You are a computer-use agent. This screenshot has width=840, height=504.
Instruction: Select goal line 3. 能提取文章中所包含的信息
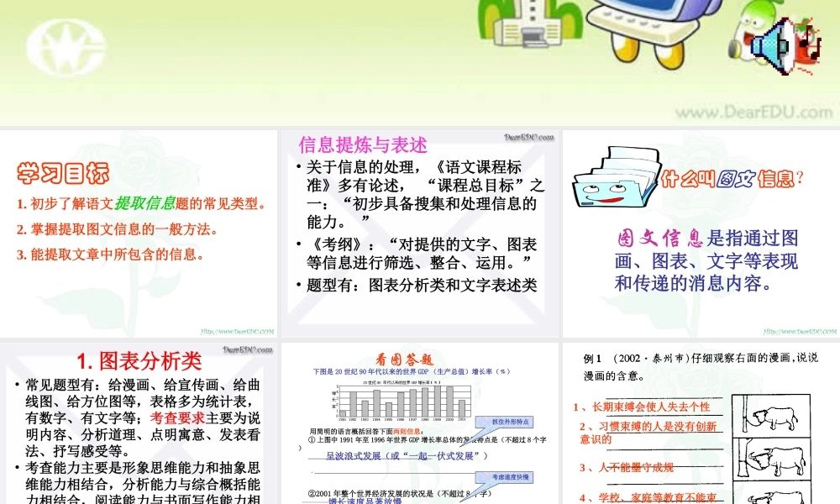pos(110,255)
